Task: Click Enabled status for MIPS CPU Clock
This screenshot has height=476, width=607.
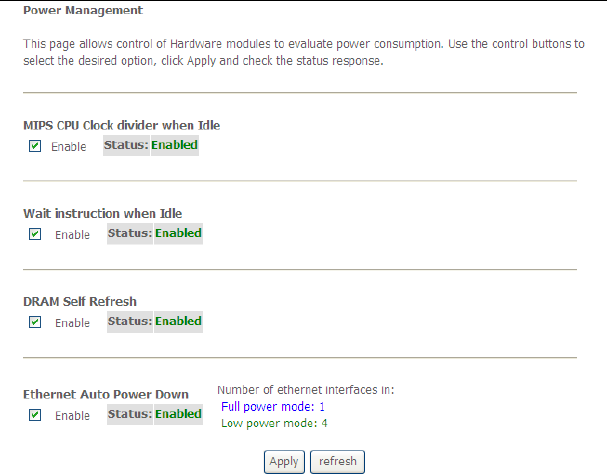Action: [175, 145]
